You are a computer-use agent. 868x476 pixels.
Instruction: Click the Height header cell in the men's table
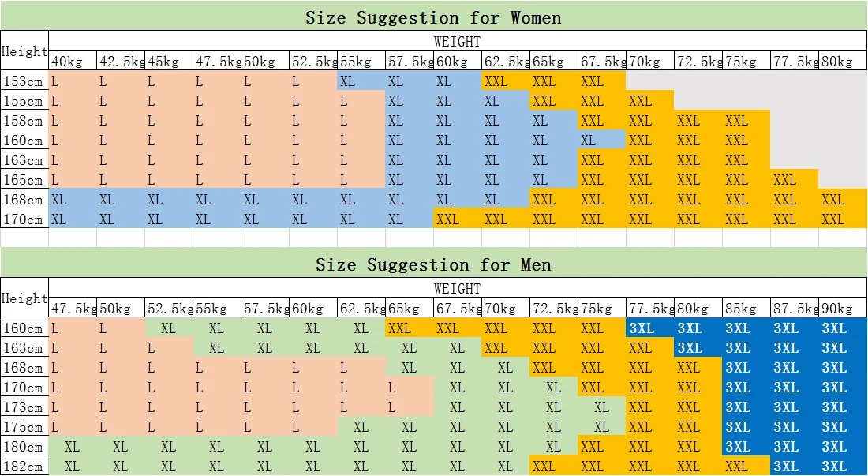click(24, 298)
